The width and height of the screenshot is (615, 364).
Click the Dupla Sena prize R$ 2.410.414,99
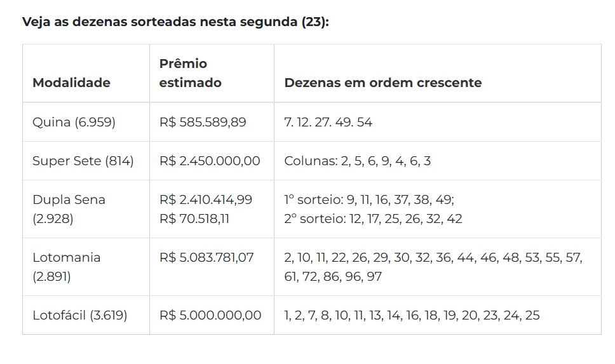206,199
